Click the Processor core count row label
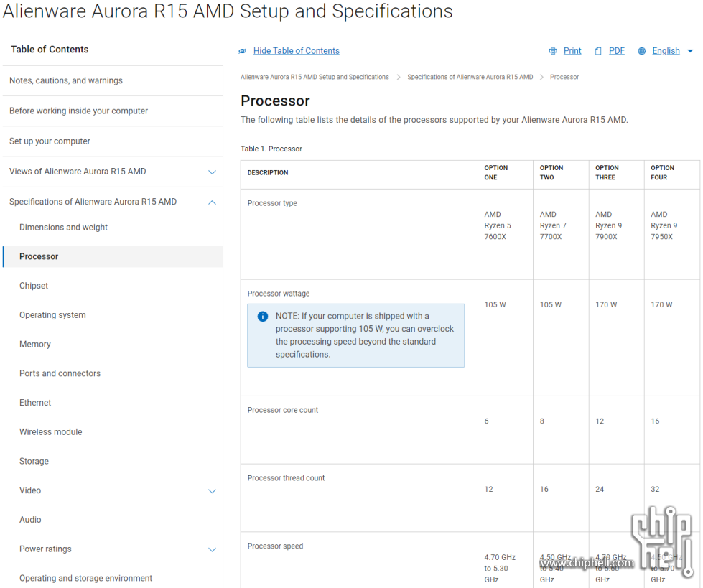703x588 pixels. 282,410
